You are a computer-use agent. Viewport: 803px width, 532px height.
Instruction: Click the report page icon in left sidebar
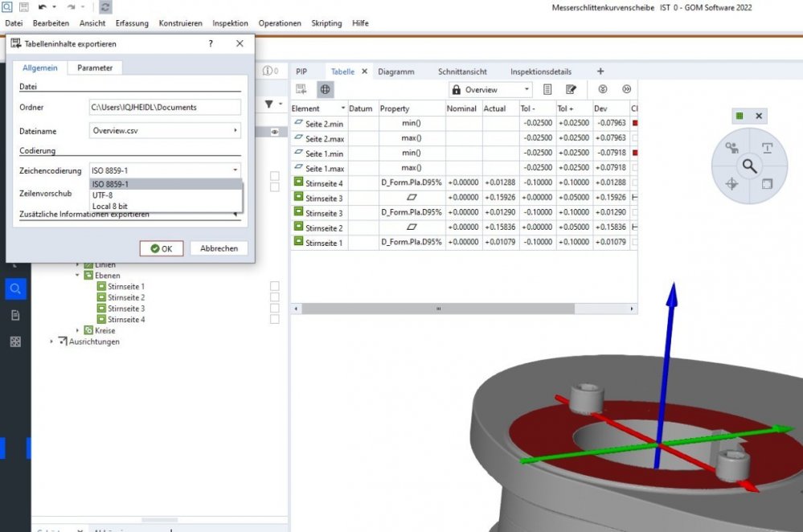click(15, 315)
